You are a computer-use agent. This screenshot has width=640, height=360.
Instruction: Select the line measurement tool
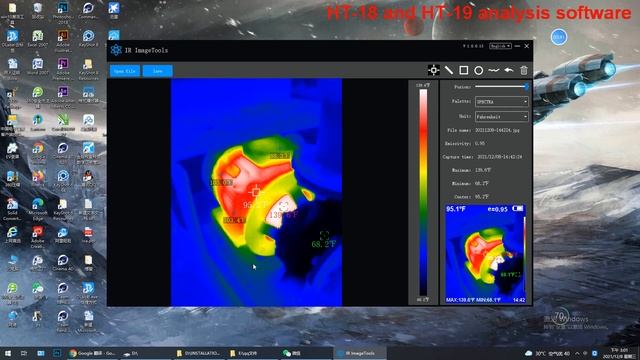point(449,70)
